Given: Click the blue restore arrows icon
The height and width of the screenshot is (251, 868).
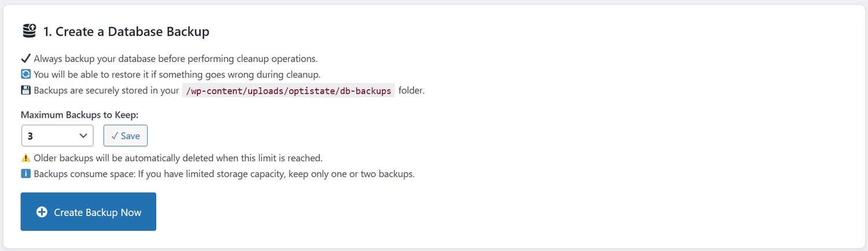Looking at the screenshot, I should coord(25,74).
